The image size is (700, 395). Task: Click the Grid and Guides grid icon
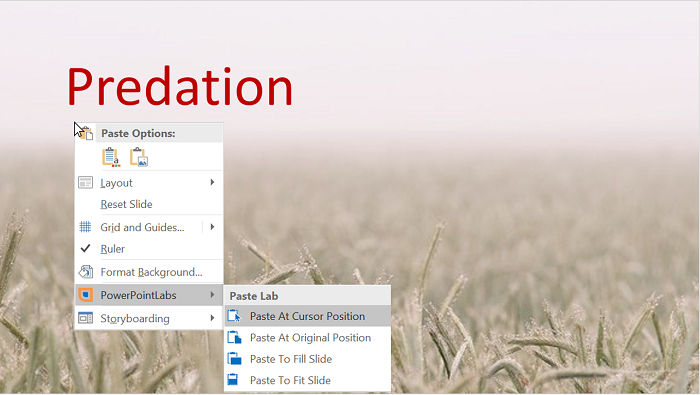[x=85, y=227]
